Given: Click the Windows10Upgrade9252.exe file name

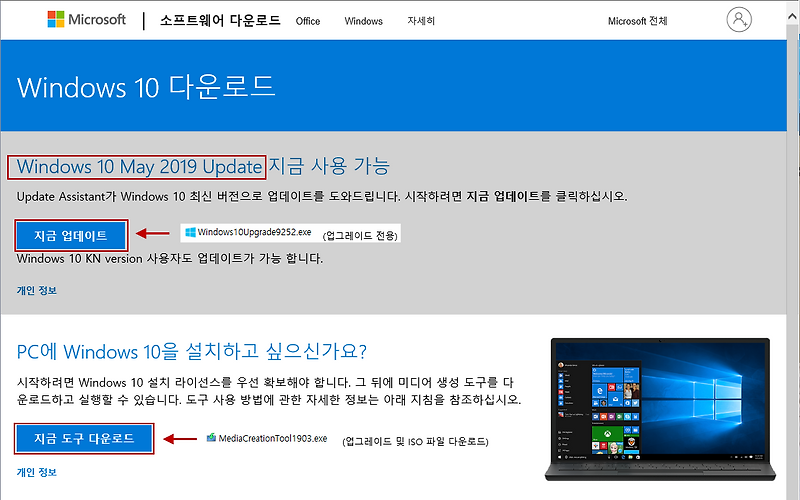Looking at the screenshot, I should tap(255, 232).
